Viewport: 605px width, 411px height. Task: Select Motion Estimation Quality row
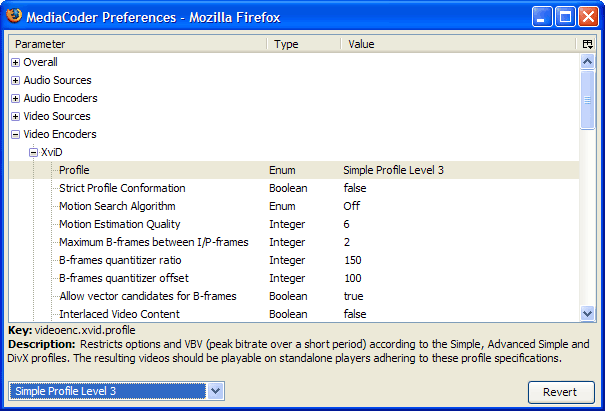[294, 224]
